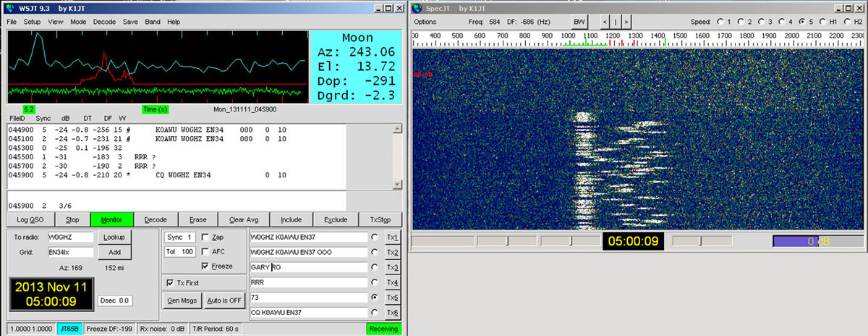The height and width of the screenshot is (336, 868).
Task: Open the Decode menu
Action: [104, 22]
